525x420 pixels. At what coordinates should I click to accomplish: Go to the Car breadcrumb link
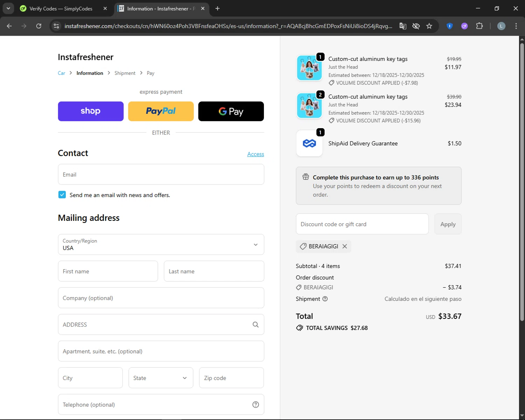61,73
